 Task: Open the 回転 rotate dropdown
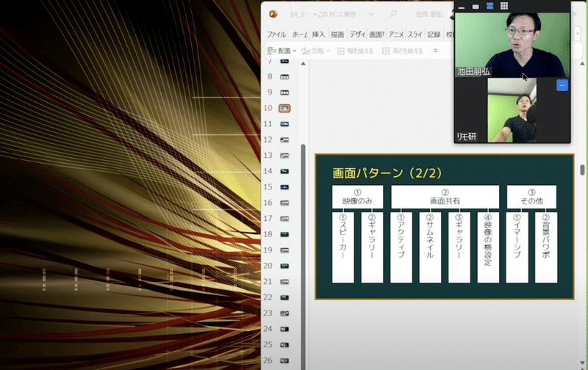click(316, 51)
